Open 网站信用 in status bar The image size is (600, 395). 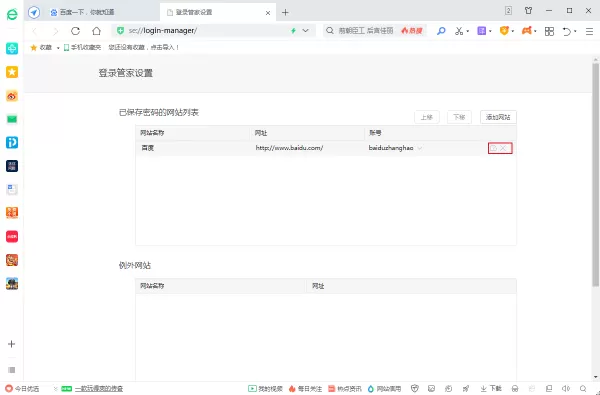tap(384, 389)
